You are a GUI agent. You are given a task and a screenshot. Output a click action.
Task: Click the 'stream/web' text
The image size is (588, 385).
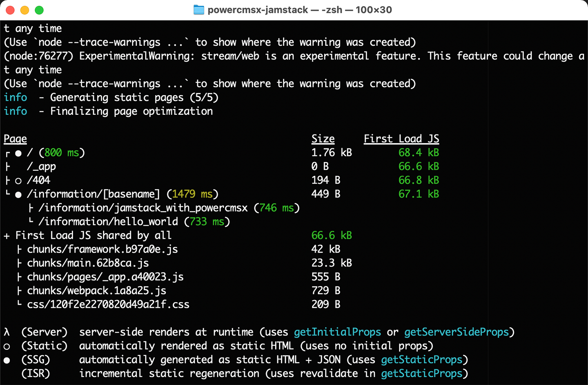pos(230,56)
